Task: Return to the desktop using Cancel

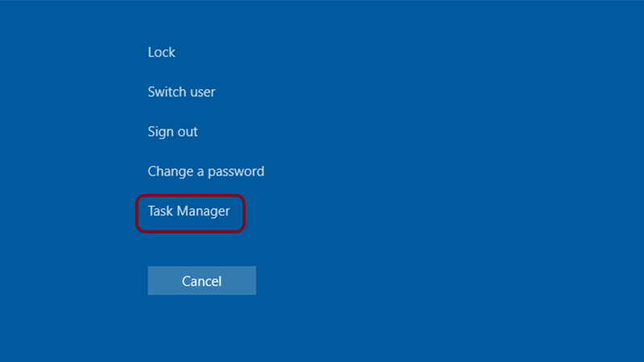Action: pyautogui.click(x=201, y=281)
